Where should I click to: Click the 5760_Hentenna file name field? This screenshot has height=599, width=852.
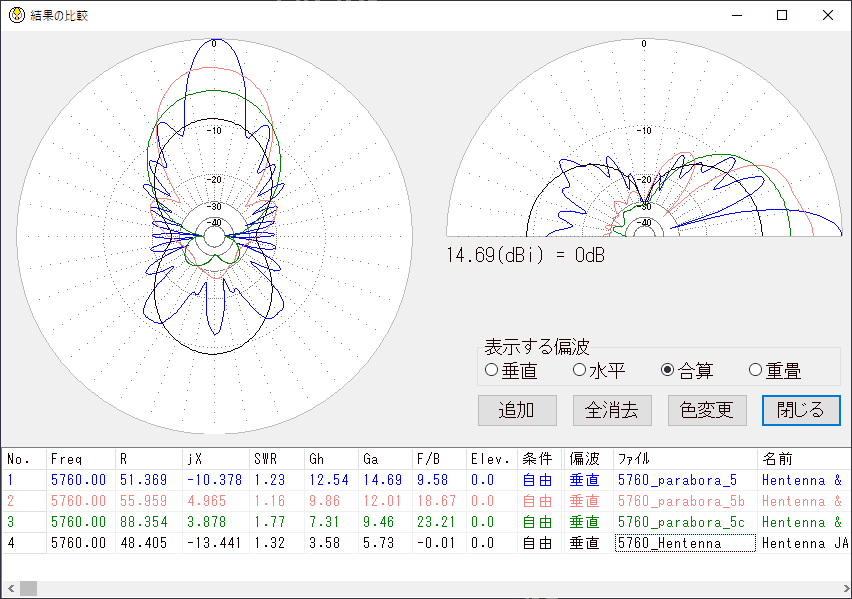[684, 543]
